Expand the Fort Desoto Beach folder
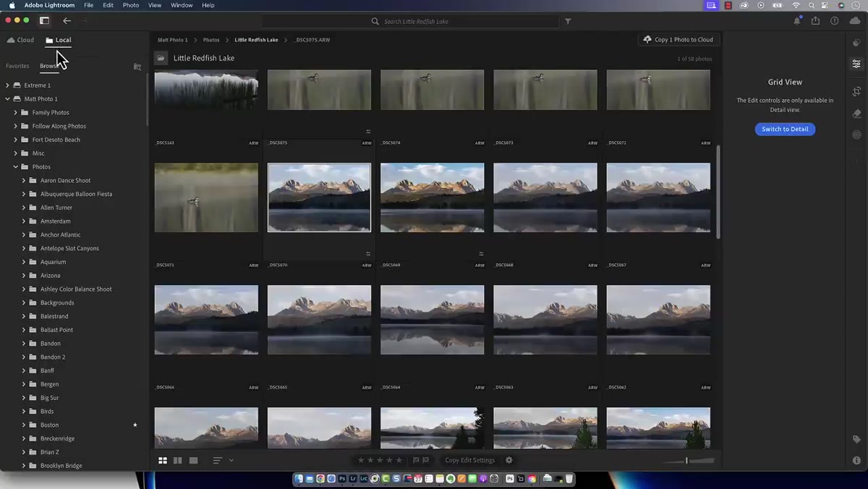Screen dimensions: 868x489 [15, 140]
